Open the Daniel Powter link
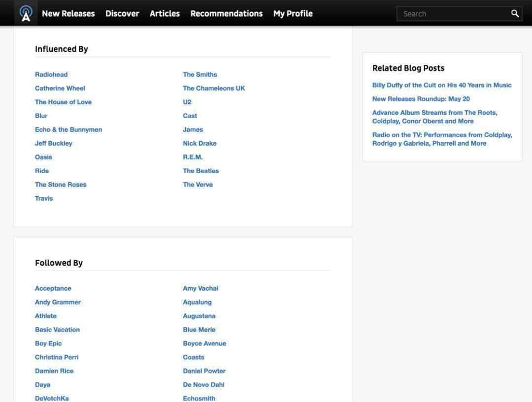Viewport: 532px width, 402px height. 204,371
